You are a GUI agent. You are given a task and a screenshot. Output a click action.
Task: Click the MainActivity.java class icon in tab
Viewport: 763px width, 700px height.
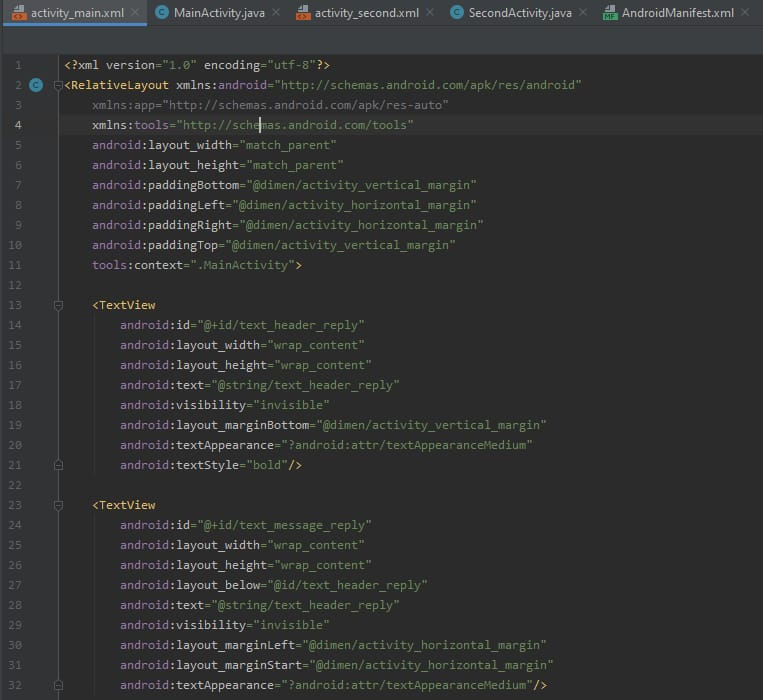[162, 12]
